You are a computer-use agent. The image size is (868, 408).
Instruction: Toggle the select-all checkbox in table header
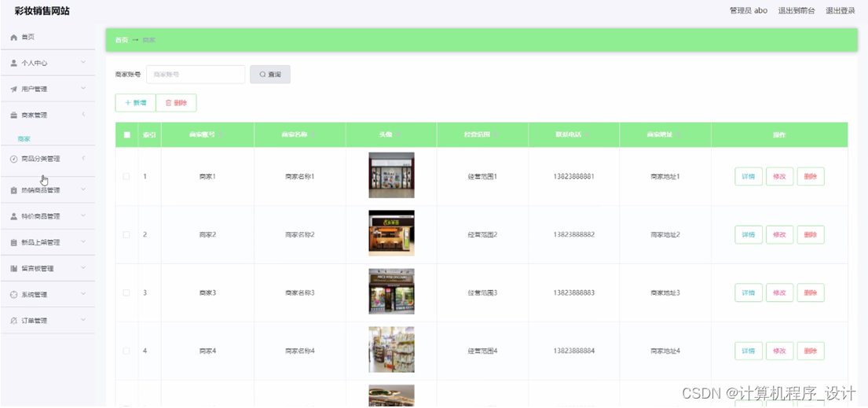126,134
